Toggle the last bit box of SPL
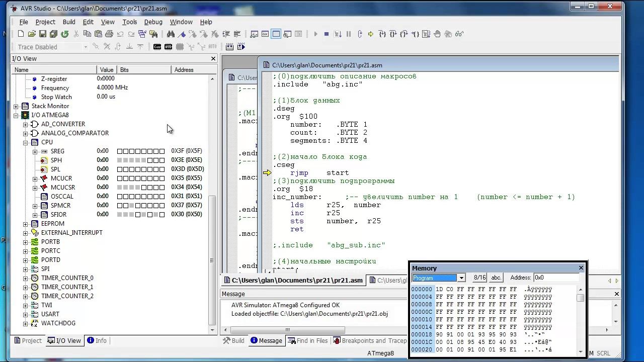This screenshot has width=644, height=362. tap(162, 169)
